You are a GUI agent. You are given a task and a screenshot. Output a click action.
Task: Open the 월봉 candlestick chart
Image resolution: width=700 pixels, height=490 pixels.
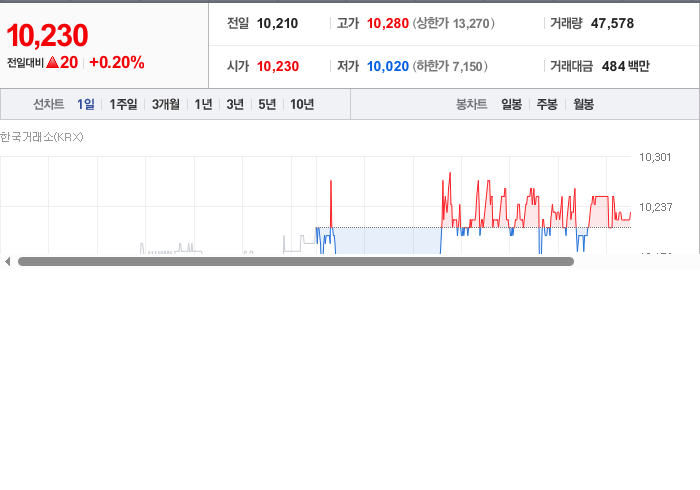[583, 104]
